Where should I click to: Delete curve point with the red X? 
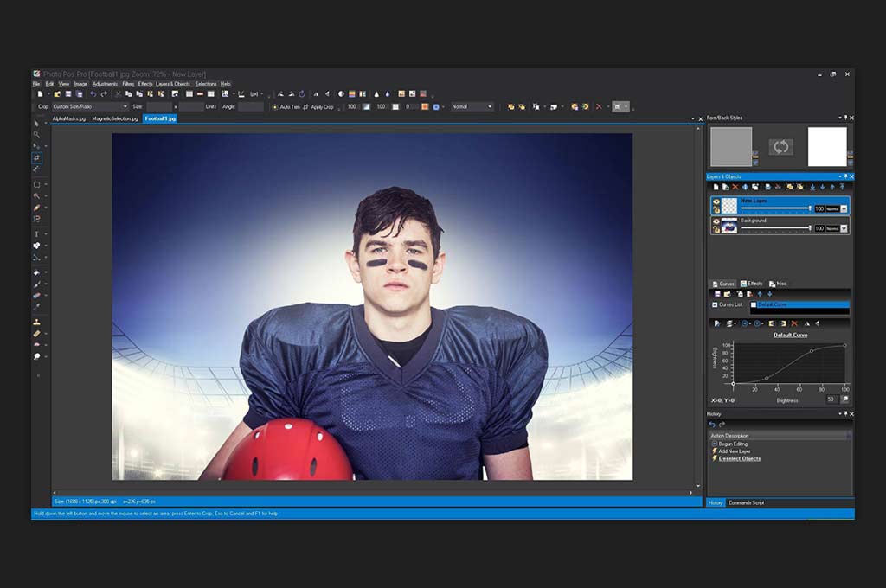(794, 323)
